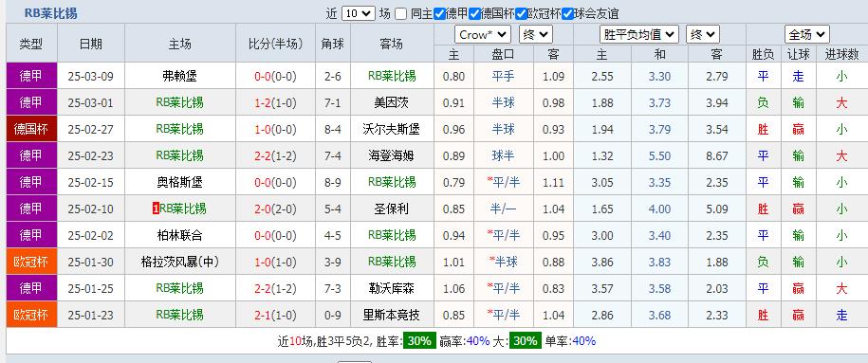
Task: Open the away team 沃尔夫斯堡 link
Action: pos(392,129)
